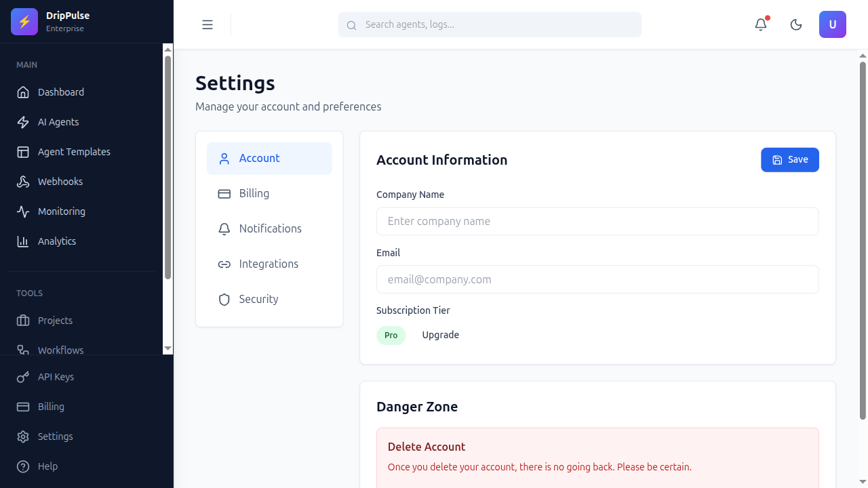Click Account tab person icon
Image resolution: width=868 pixels, height=488 pixels.
point(224,159)
